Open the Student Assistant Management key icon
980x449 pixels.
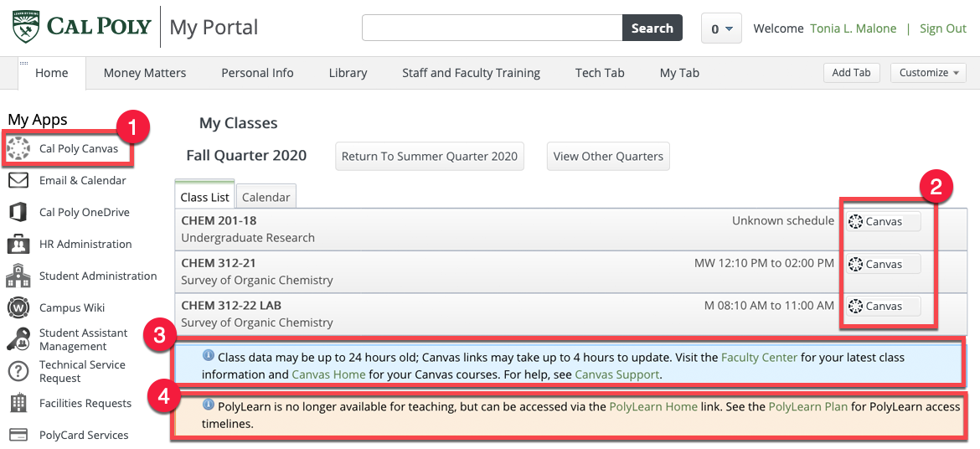pyautogui.click(x=18, y=339)
